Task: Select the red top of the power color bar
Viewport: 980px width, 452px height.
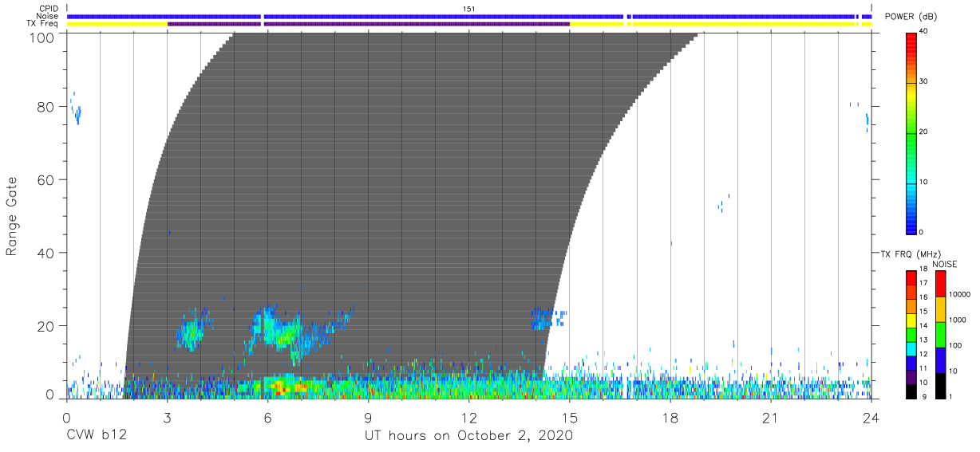Action: click(x=911, y=38)
